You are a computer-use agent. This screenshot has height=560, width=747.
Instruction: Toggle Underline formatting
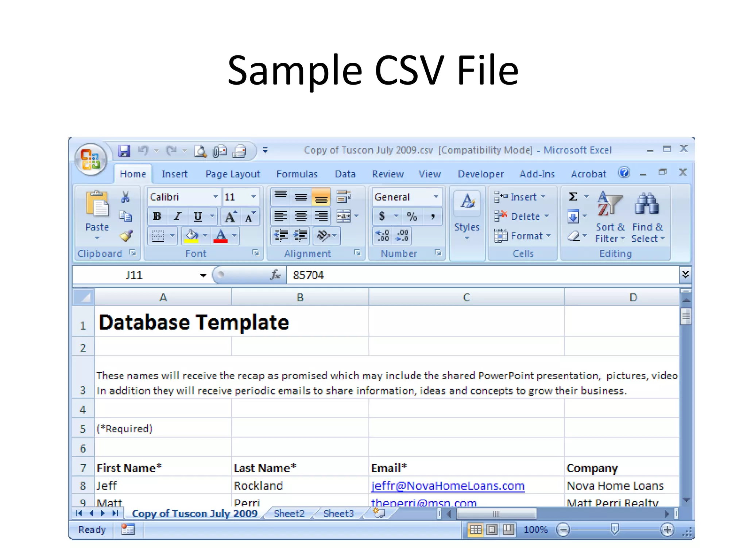(198, 217)
